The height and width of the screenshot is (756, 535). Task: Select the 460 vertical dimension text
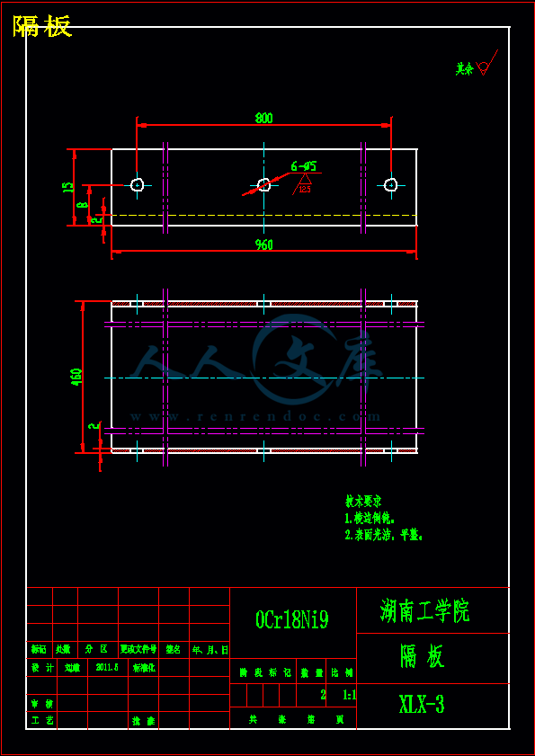[76, 377]
